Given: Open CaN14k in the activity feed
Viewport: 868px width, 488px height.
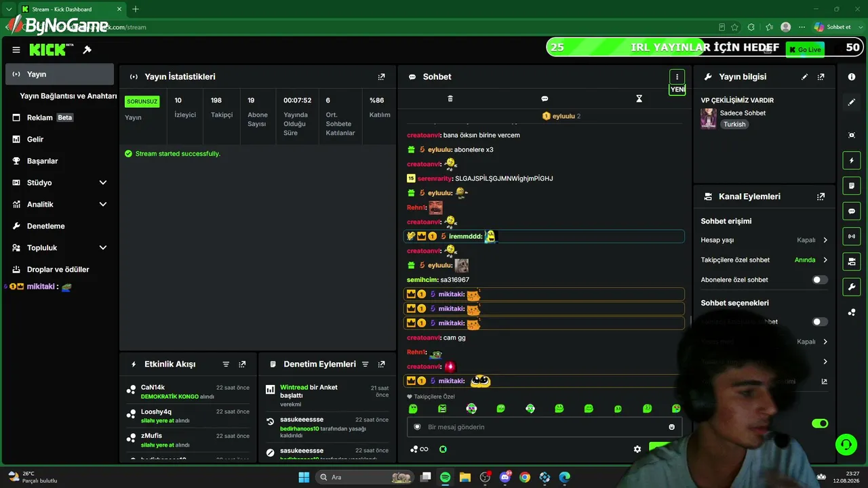Looking at the screenshot, I should tap(153, 387).
